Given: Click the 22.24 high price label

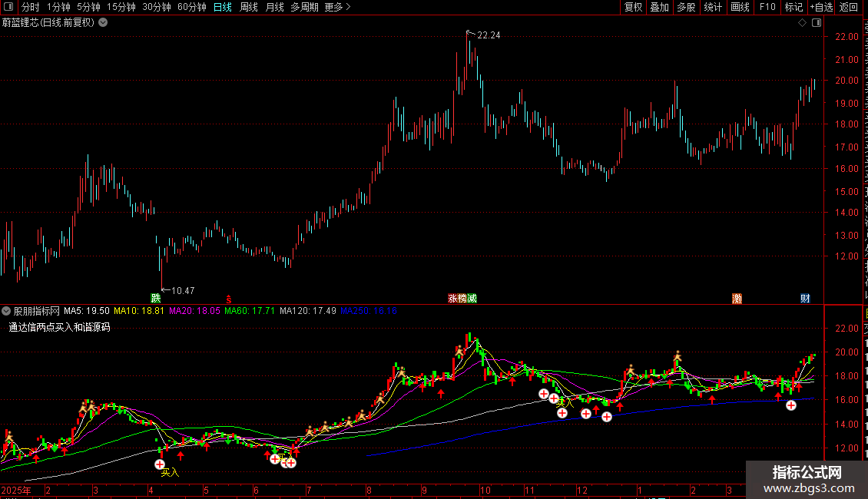Looking at the screenshot, I should coord(489,35).
